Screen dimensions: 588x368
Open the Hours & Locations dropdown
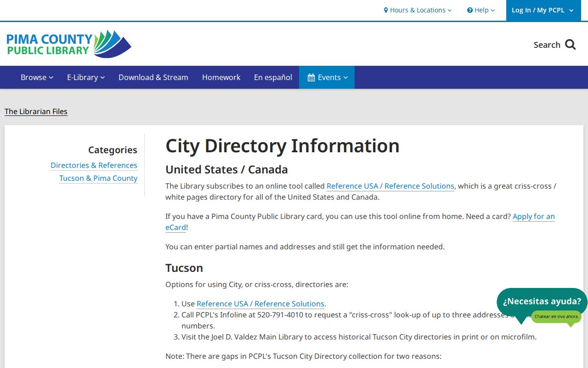pyautogui.click(x=418, y=10)
